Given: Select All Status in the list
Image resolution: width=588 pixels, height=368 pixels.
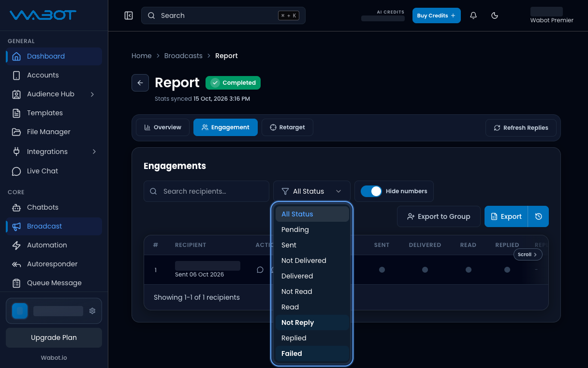Looking at the screenshot, I should point(312,214).
